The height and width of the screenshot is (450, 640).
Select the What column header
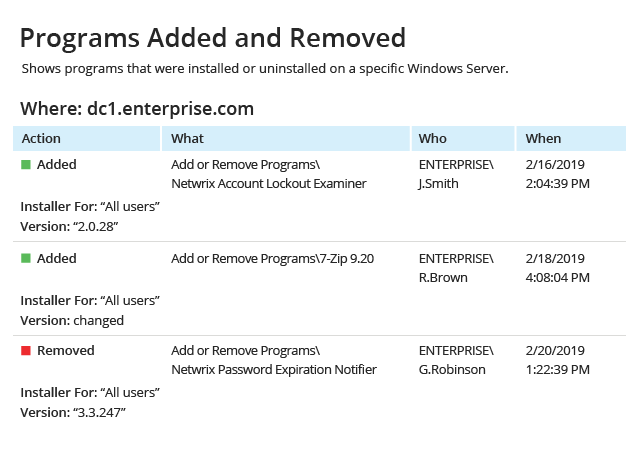point(286,138)
